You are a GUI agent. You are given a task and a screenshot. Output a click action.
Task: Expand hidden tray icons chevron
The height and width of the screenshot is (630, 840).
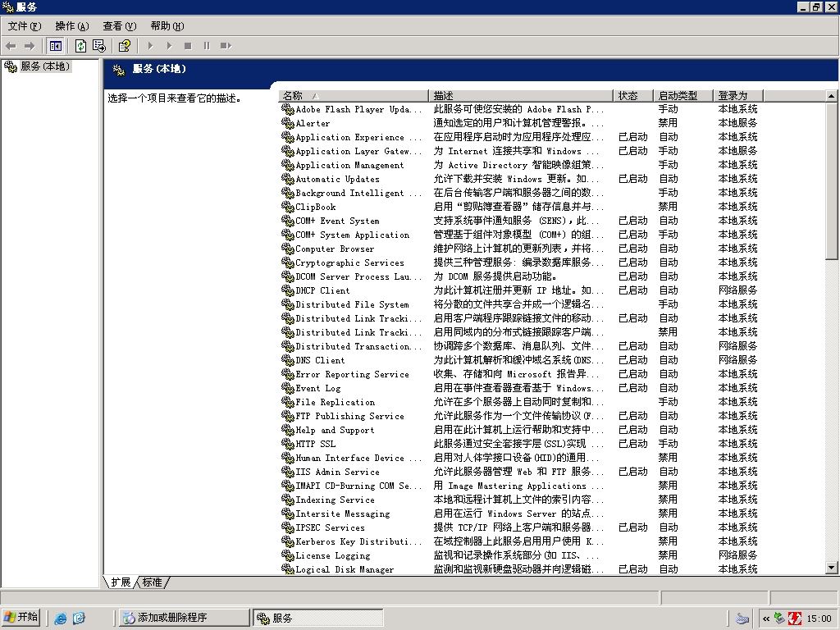click(x=766, y=619)
